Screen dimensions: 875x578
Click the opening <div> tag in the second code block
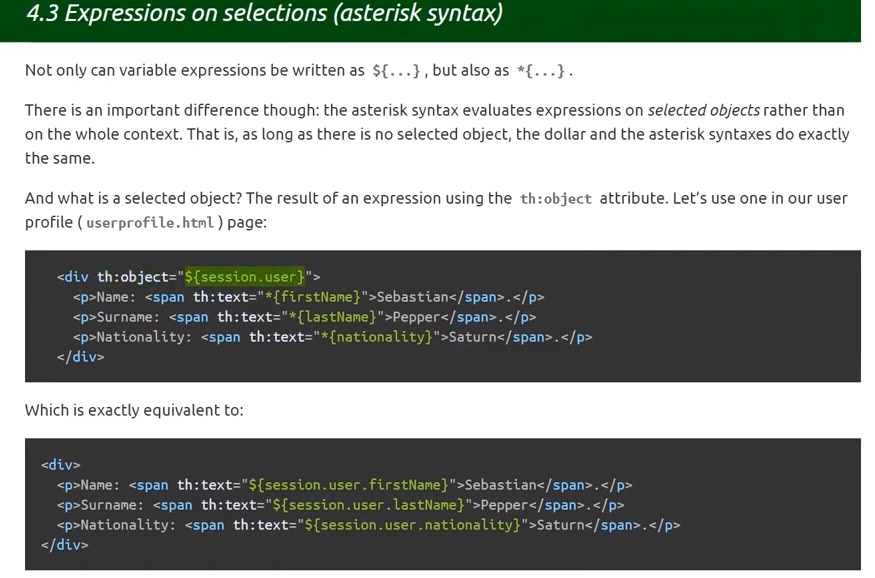(x=61, y=465)
